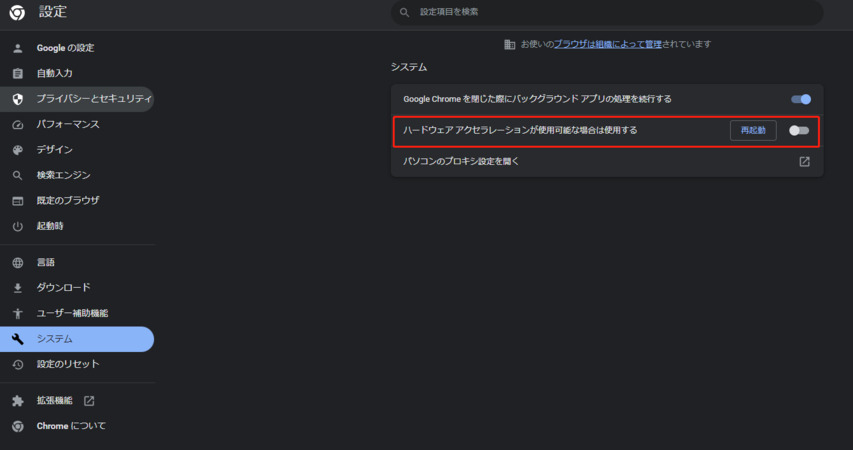This screenshot has height=450, width=853.
Task: Click the clipboard icon for 自動入力
Action: tap(17, 73)
